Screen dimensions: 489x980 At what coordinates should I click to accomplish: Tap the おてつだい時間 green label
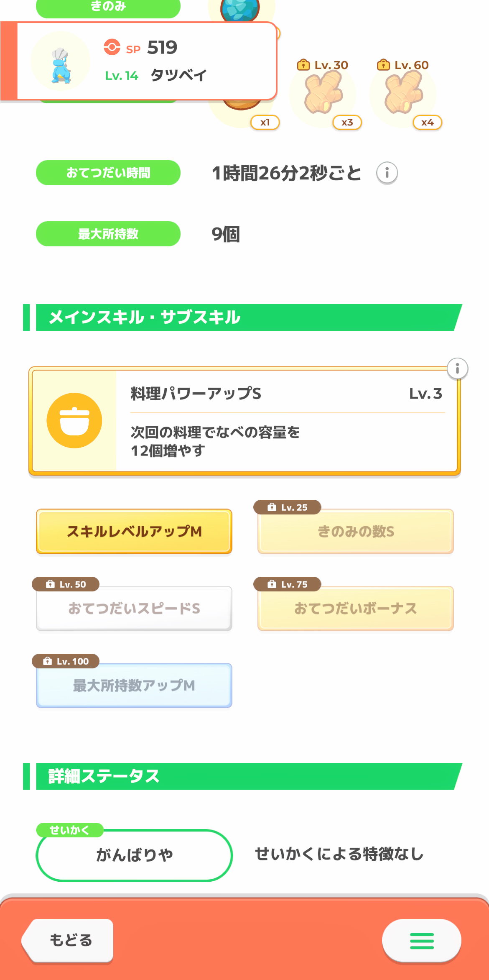click(108, 173)
